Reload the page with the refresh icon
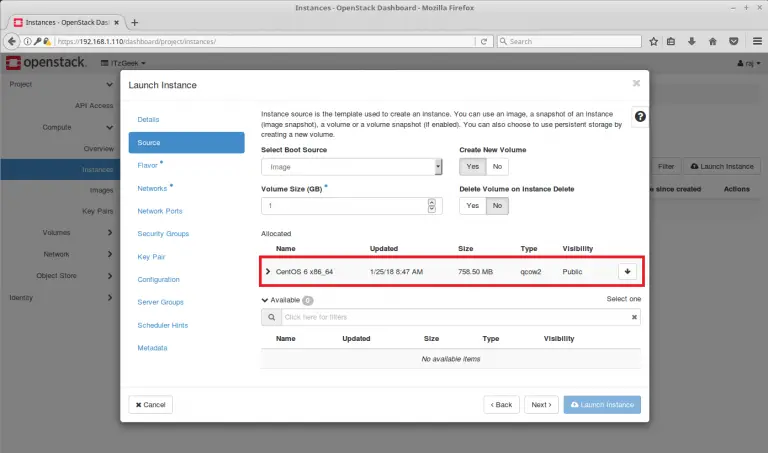The image size is (768, 453). click(484, 41)
